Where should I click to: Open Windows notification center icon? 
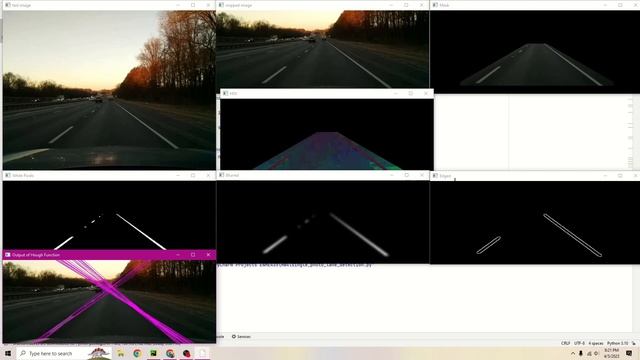pos(629,353)
